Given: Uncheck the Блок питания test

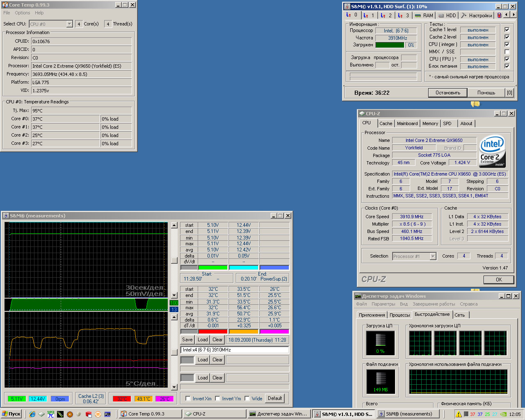Looking at the screenshot, I should 507,66.
